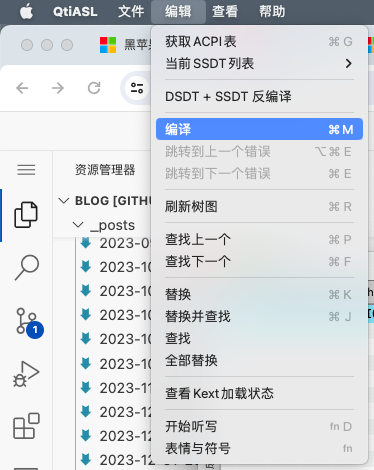Open the hamburger menu in sidebar
The width and height of the screenshot is (374, 470).
coord(26,170)
